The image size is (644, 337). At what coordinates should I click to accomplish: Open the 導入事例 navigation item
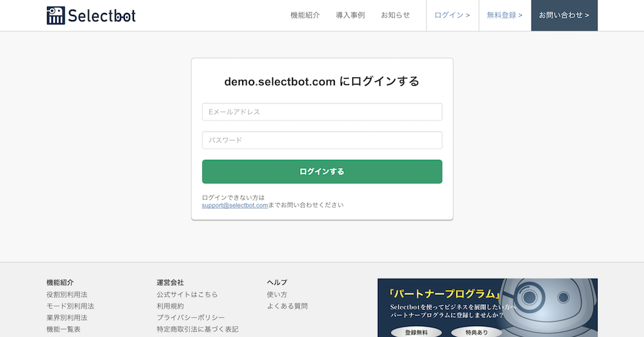(350, 15)
